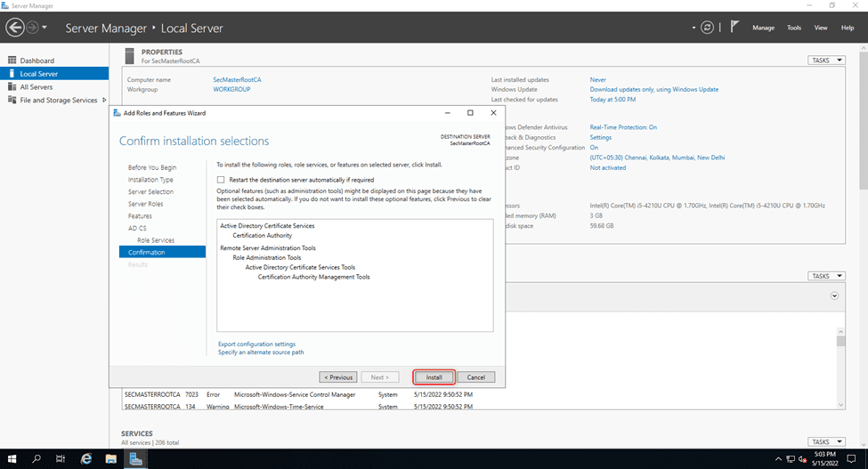
Task: Go to Server Selection wizard step
Action: pos(150,192)
